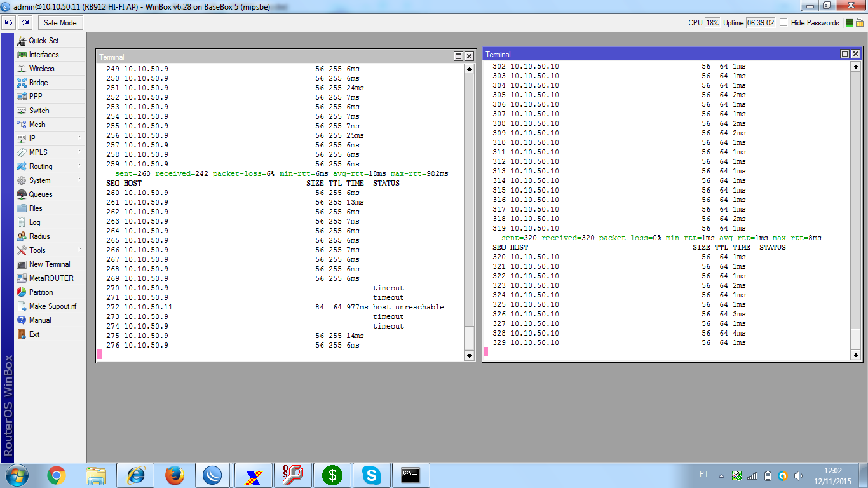Open the Radius menu item
The width and height of the screenshot is (868, 488).
point(50,236)
